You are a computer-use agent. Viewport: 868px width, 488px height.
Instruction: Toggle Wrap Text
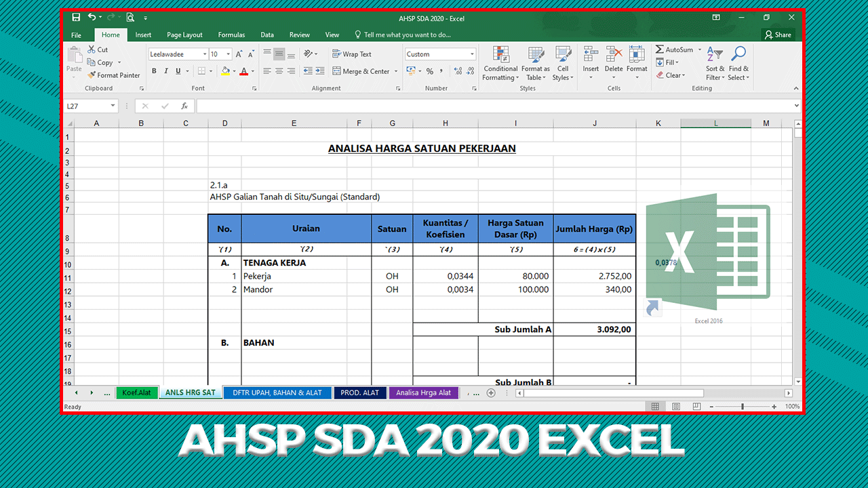click(352, 54)
